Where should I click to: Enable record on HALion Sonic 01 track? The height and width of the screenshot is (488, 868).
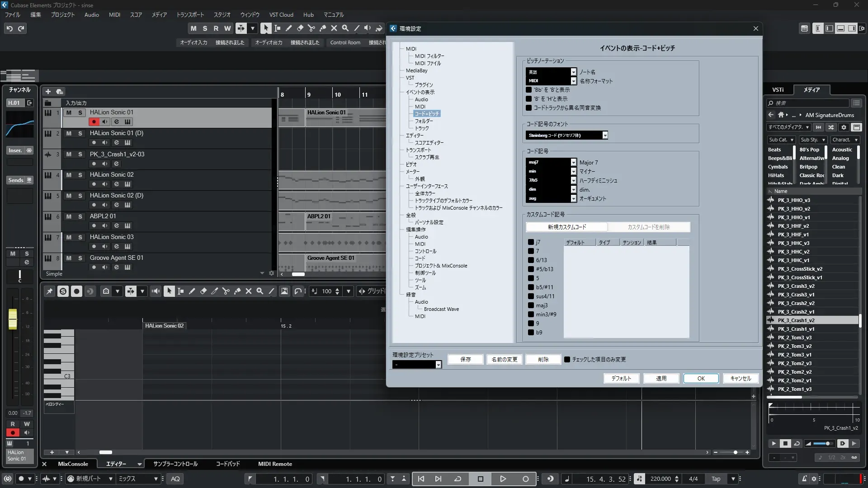pos(94,122)
